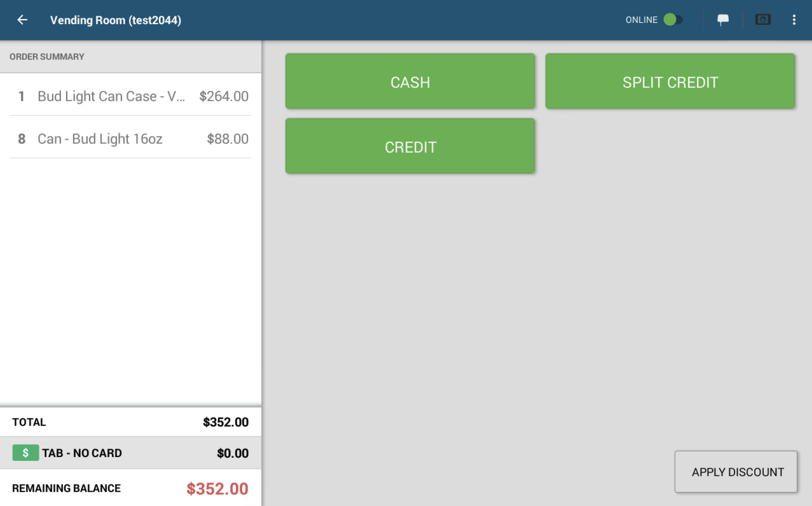The height and width of the screenshot is (506, 812).
Task: Pay with CASH
Action: click(x=410, y=81)
